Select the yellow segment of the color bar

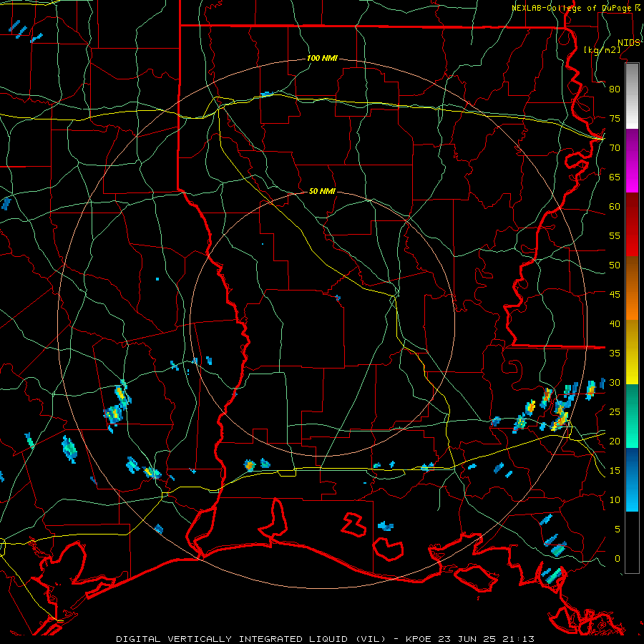[x=632, y=352]
